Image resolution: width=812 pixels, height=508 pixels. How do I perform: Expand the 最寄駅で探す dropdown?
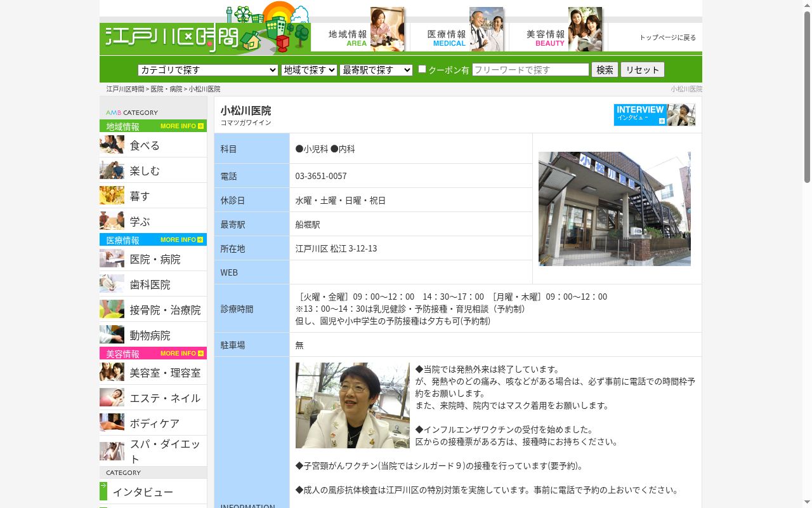[x=376, y=70]
